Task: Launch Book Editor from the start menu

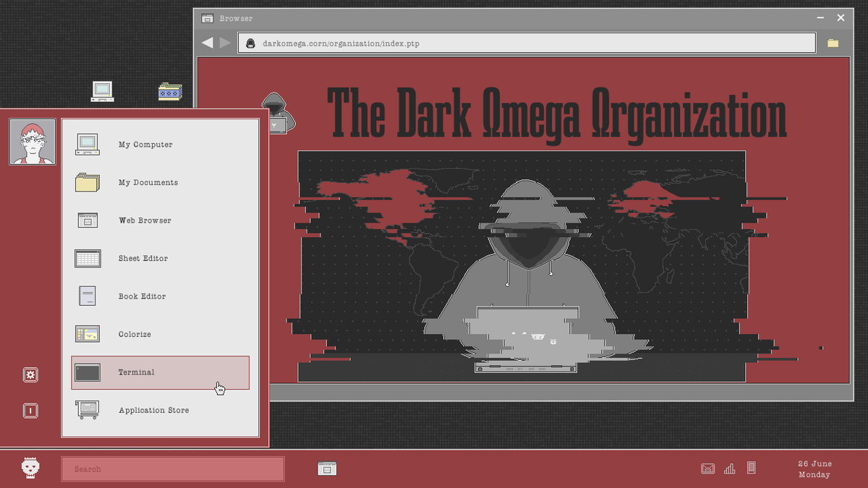Action: (160, 296)
